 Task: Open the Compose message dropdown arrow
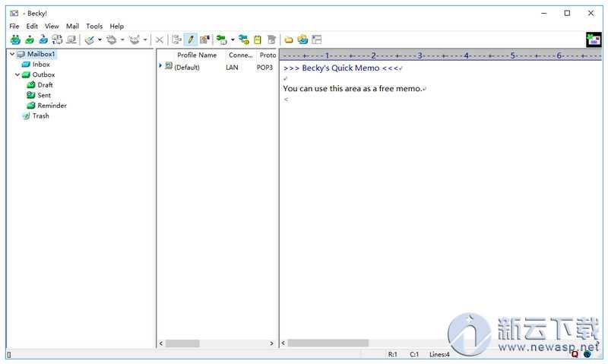[x=100, y=40]
